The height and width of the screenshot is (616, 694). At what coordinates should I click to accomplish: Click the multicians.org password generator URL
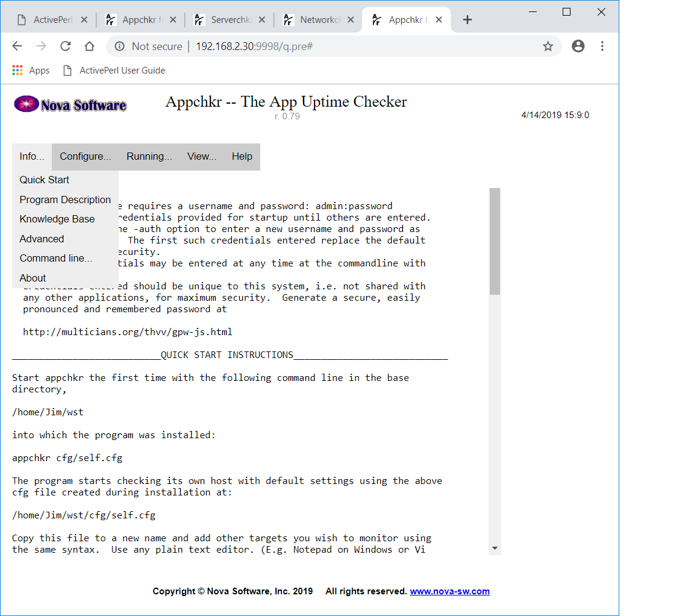click(x=128, y=332)
